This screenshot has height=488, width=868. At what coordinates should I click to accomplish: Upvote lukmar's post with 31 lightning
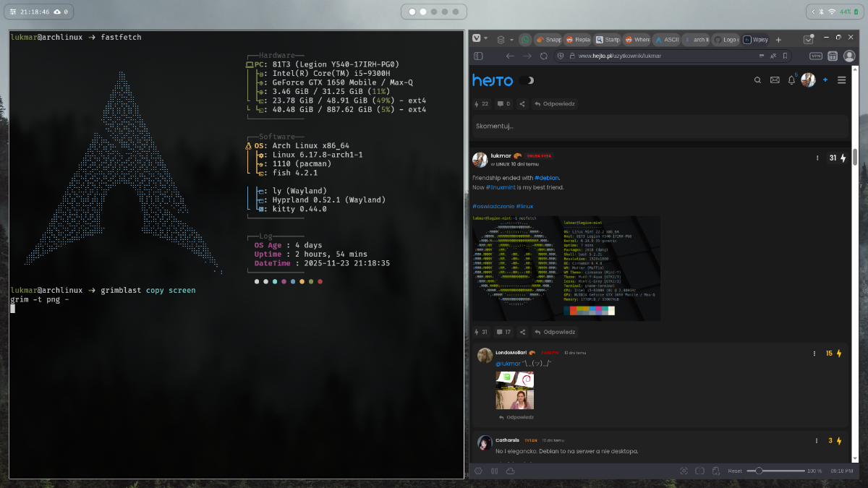click(x=843, y=158)
